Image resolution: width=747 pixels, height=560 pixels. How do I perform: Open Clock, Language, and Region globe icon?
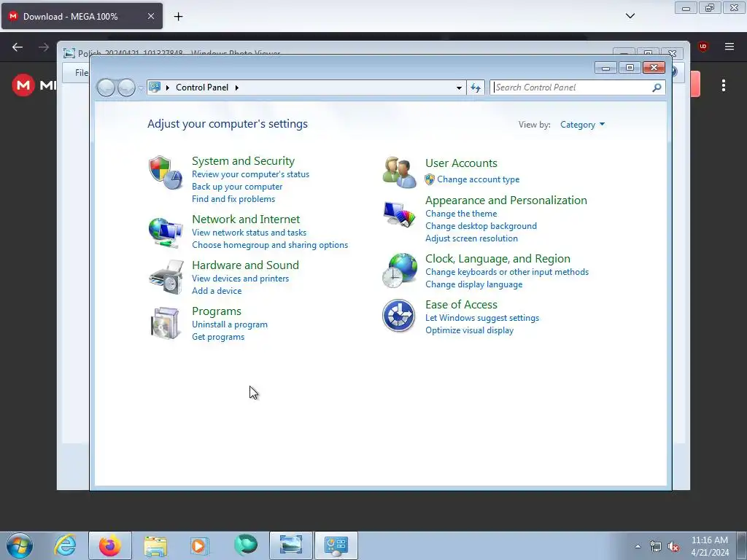tap(399, 270)
